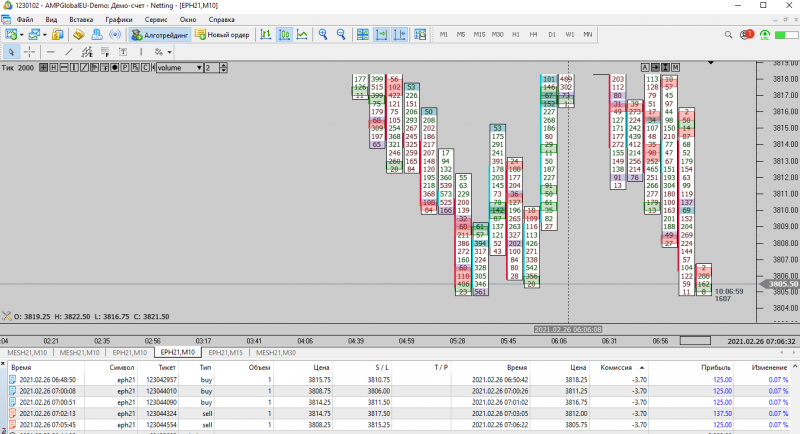This screenshot has width=800, height=434.
Task: Open the Сервис menu
Action: tap(156, 19)
